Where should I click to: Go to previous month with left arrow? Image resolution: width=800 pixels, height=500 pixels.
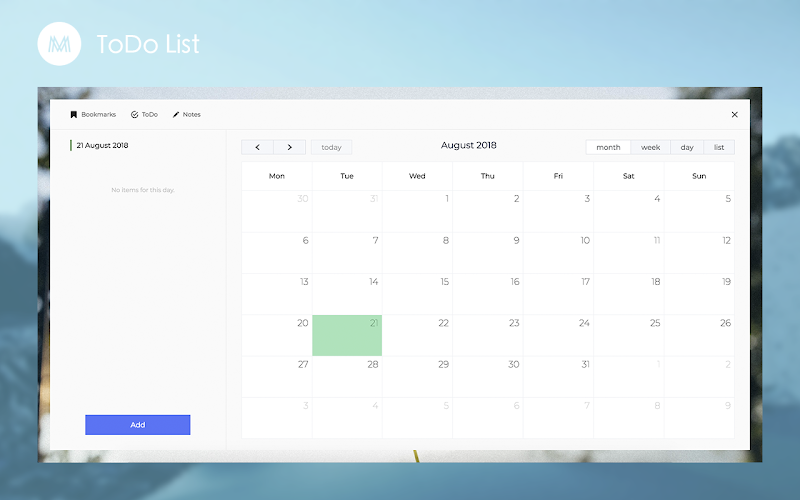point(257,147)
